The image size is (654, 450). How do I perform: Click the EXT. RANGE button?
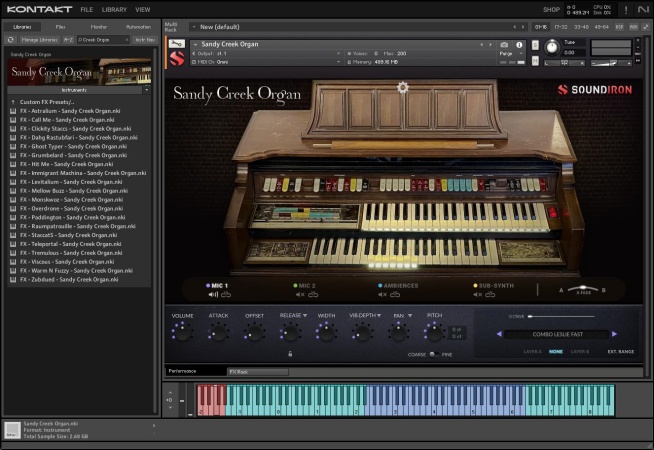coord(620,352)
